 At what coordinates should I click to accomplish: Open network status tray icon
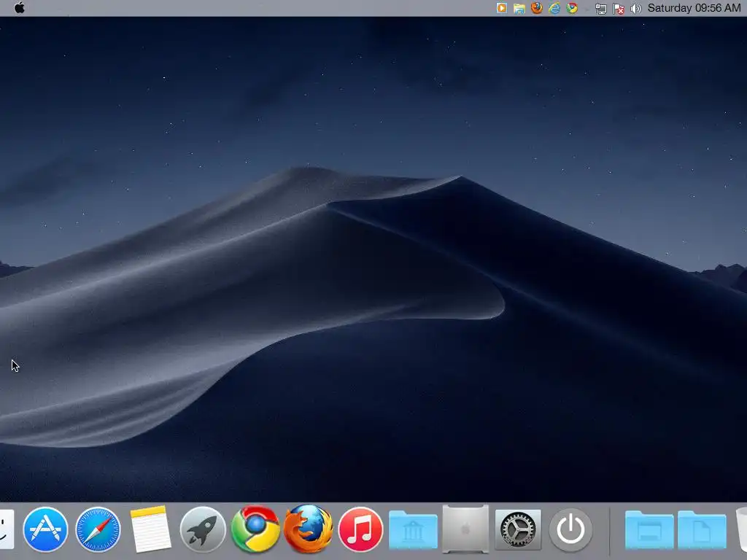pos(601,9)
